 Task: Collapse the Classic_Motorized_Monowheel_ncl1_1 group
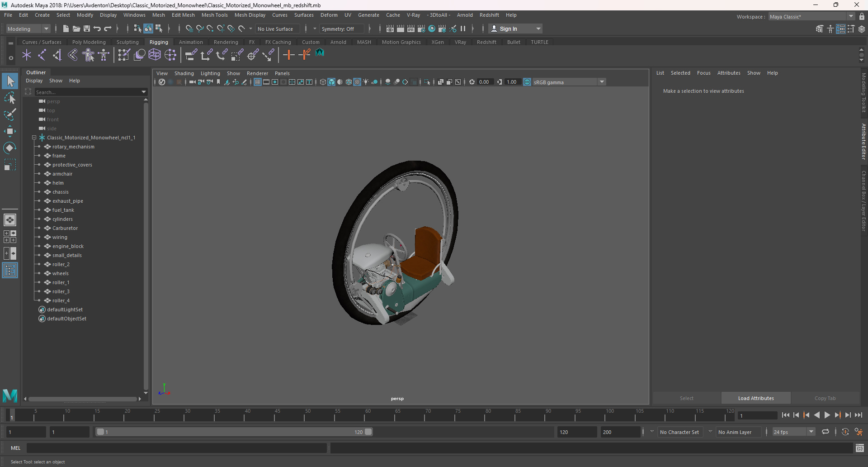34,138
